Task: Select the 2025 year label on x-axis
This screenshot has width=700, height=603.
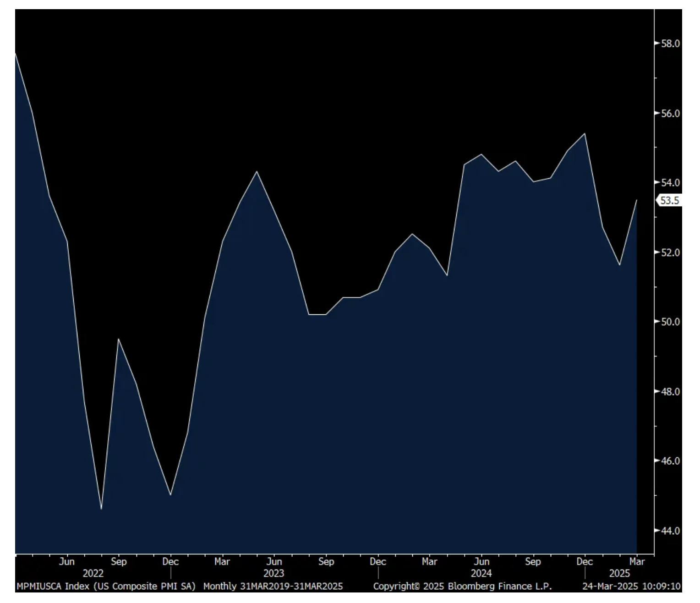Action: (619, 573)
